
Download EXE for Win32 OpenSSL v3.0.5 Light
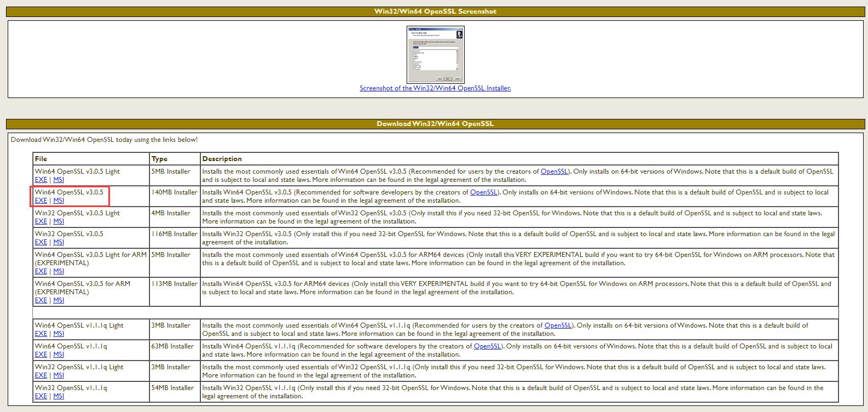[40, 221]
